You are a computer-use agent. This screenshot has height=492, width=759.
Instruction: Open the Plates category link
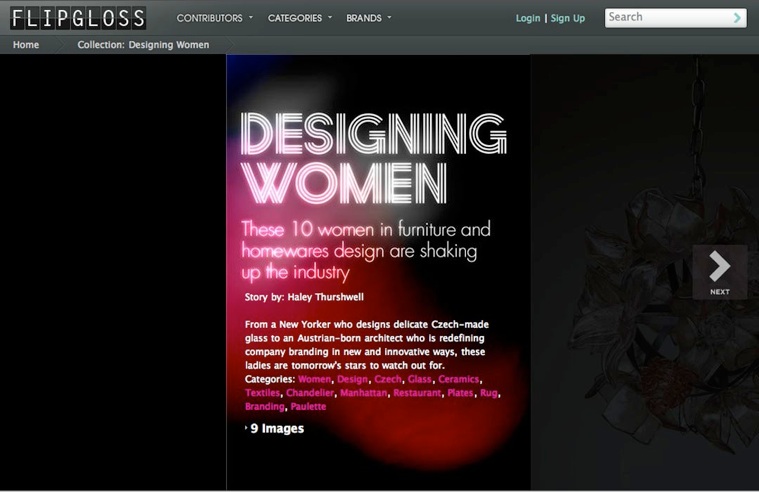pyautogui.click(x=460, y=393)
